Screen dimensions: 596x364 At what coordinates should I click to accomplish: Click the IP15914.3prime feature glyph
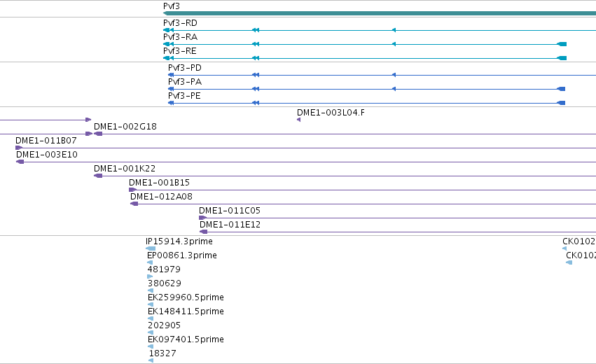click(x=151, y=248)
